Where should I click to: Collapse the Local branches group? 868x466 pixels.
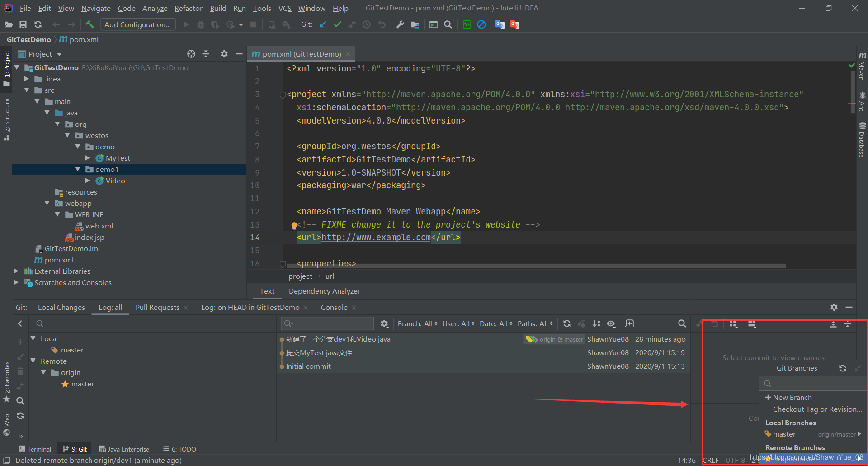(x=33, y=338)
